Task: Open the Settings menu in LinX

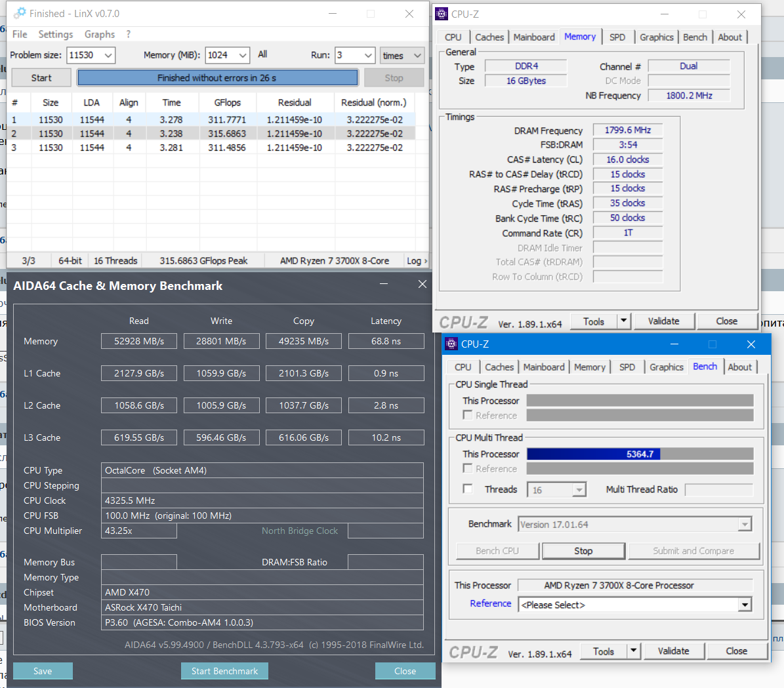Action: click(x=56, y=34)
